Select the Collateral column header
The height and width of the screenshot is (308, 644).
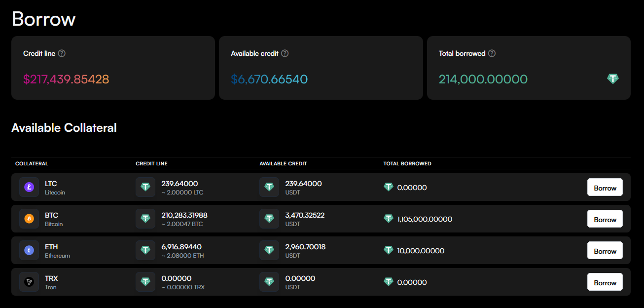(x=32, y=163)
